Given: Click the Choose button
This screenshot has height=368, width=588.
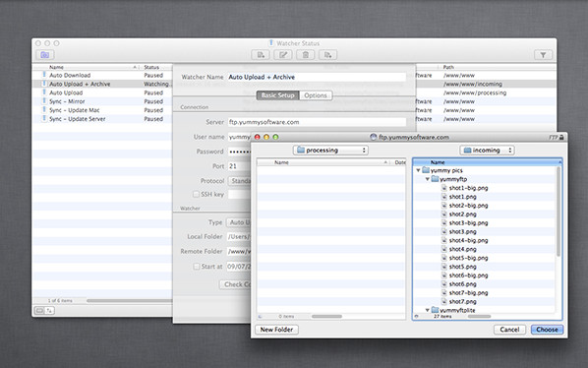Looking at the screenshot, I should (x=547, y=330).
